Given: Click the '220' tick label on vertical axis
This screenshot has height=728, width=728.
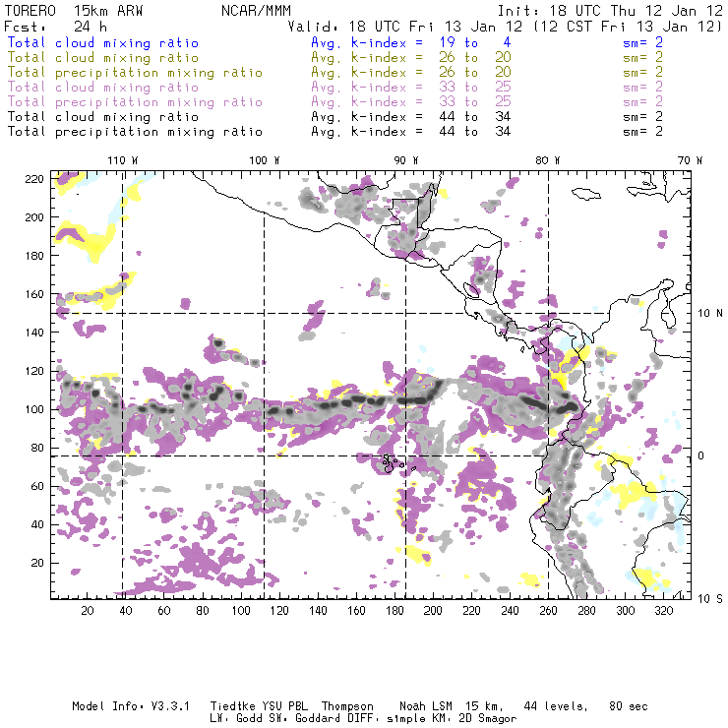Looking at the screenshot, I should [x=33, y=179].
